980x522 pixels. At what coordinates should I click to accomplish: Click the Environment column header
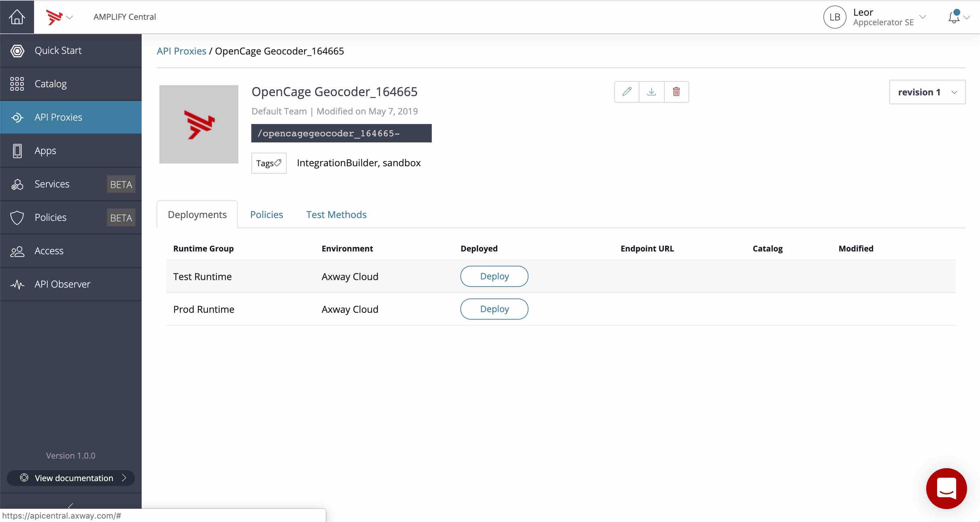(x=347, y=248)
